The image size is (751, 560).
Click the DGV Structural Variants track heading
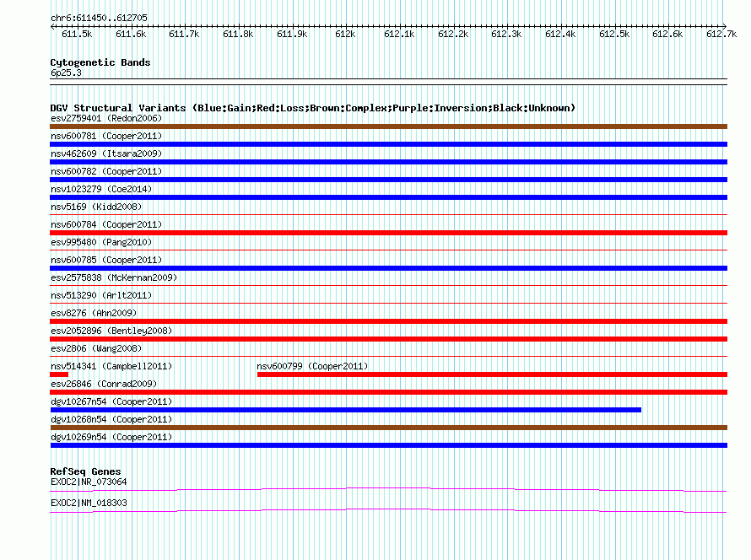[x=312, y=108]
